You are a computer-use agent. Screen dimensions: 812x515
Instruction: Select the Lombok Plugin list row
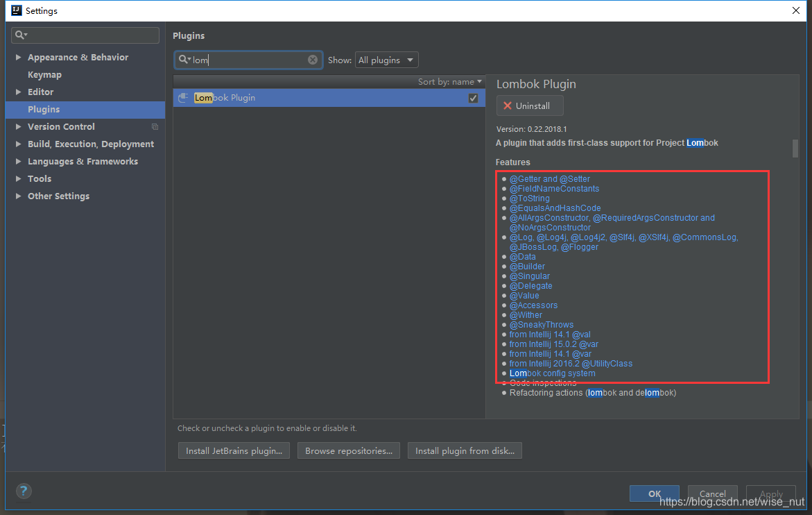pyautogui.click(x=329, y=98)
